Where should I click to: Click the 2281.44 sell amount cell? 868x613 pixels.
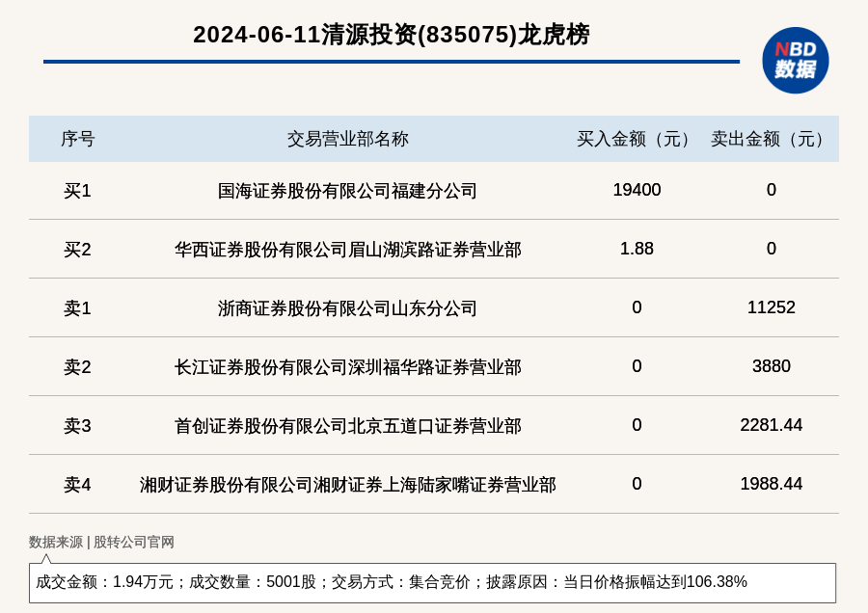click(772, 425)
